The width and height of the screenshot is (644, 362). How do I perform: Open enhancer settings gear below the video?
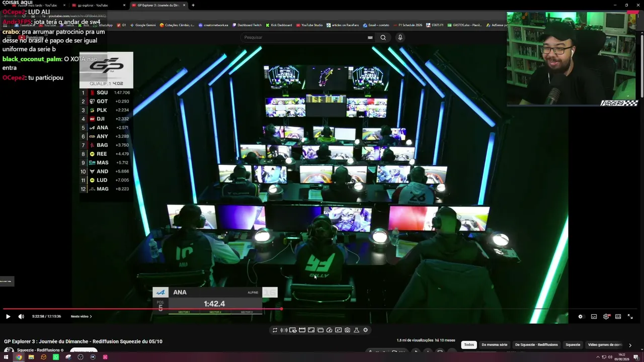[x=365, y=330]
